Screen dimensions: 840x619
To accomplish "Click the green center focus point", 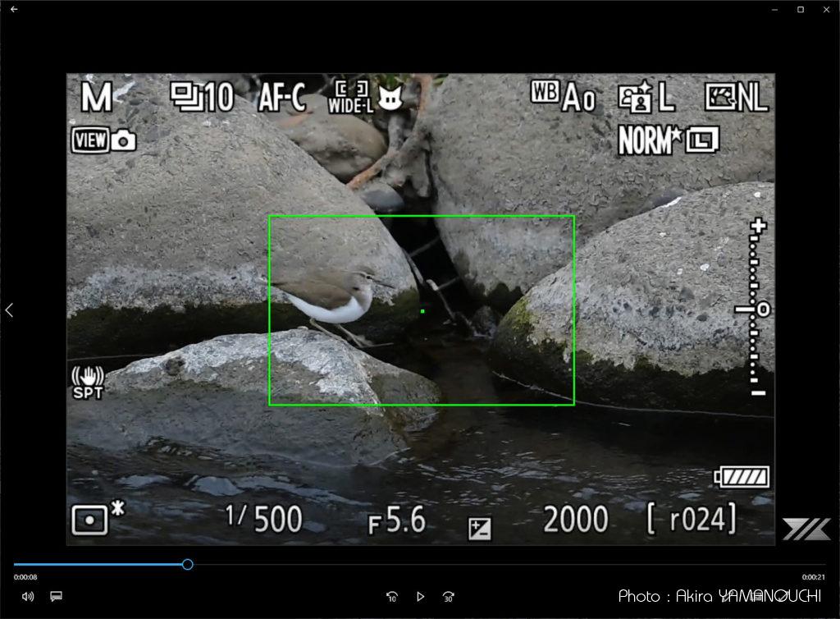I will (x=422, y=311).
